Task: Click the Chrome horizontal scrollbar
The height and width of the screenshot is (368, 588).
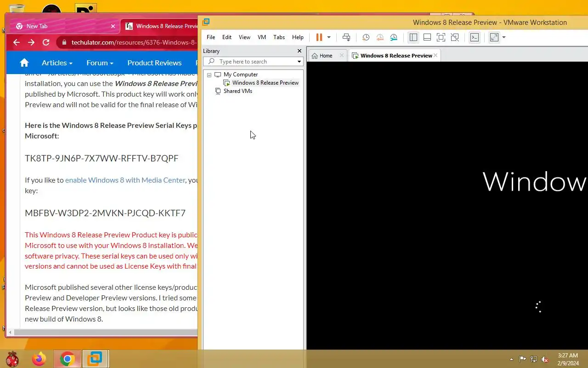Action: pos(106,332)
